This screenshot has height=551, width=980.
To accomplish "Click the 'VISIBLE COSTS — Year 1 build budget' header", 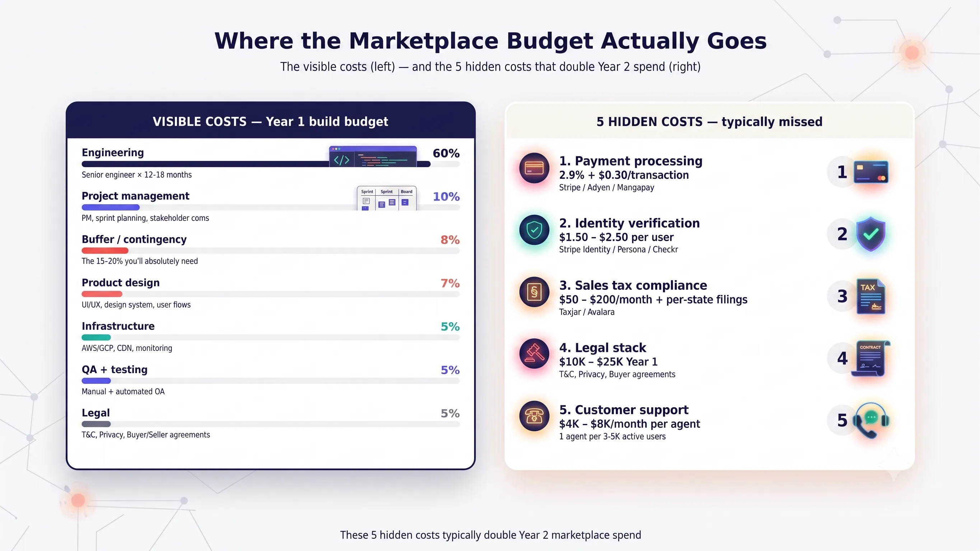I will click(x=271, y=121).
